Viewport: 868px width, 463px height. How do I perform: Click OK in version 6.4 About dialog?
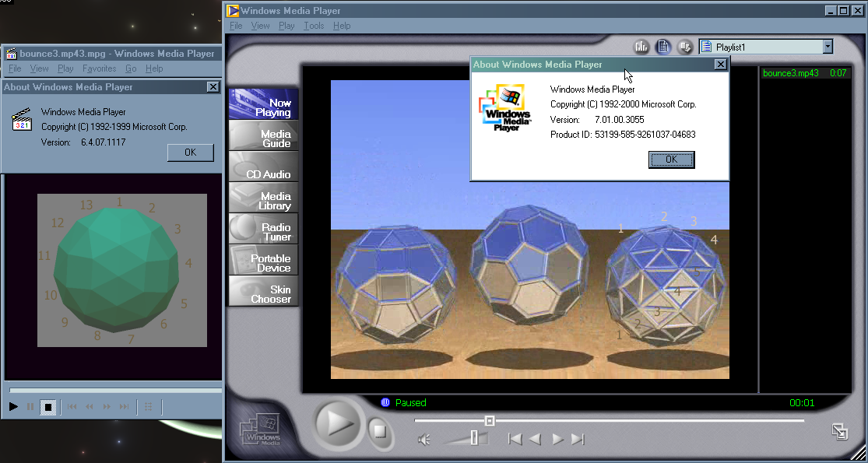point(190,153)
